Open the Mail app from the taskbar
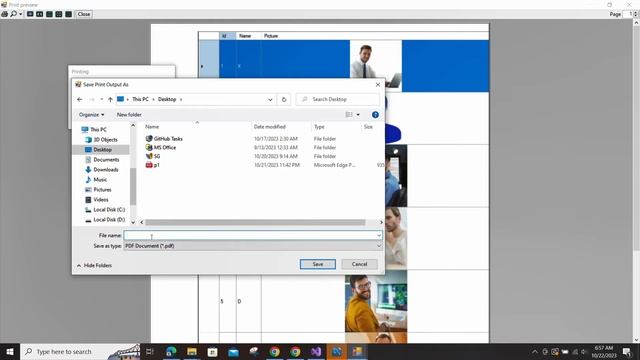Screen dimensions: 640x360 pyautogui.click(x=233, y=351)
